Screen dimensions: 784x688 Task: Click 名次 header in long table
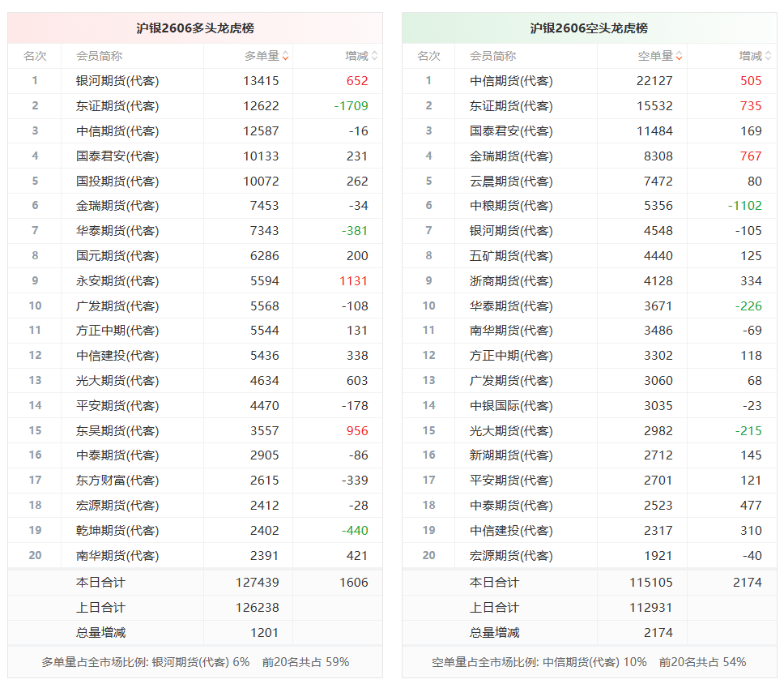coord(35,56)
